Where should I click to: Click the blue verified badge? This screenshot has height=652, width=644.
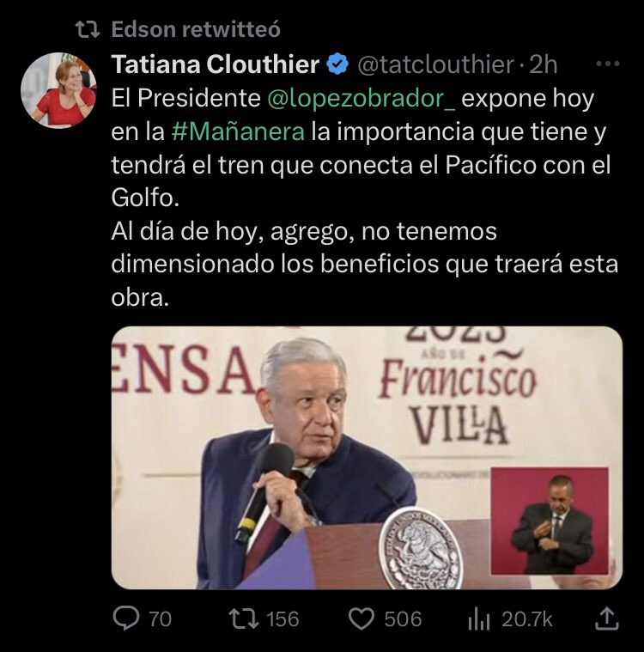click(337, 64)
